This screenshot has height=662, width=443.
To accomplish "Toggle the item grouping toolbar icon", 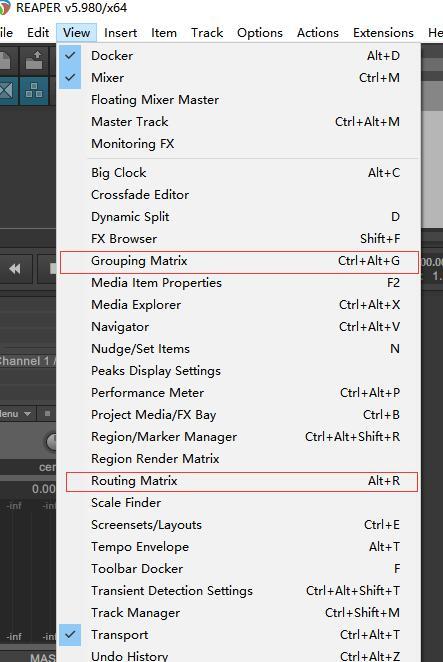I will tap(34, 90).
